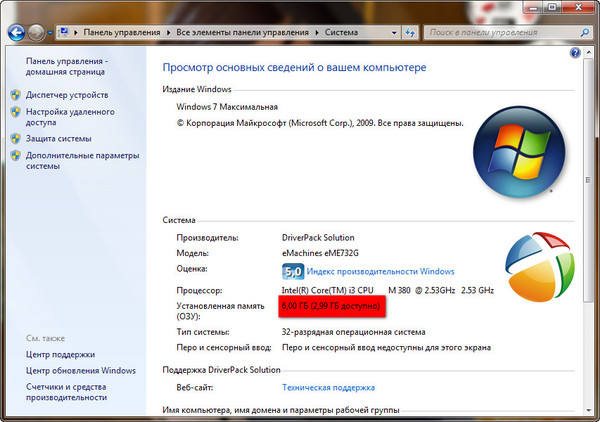This screenshot has width=600, height=422.
Task: Open help via blue question mark icon
Action: coord(575,53)
